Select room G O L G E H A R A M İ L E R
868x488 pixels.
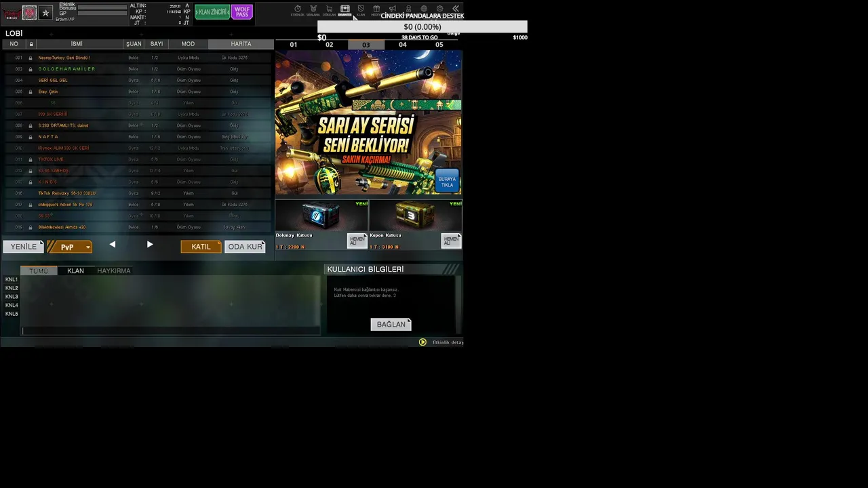click(x=138, y=69)
